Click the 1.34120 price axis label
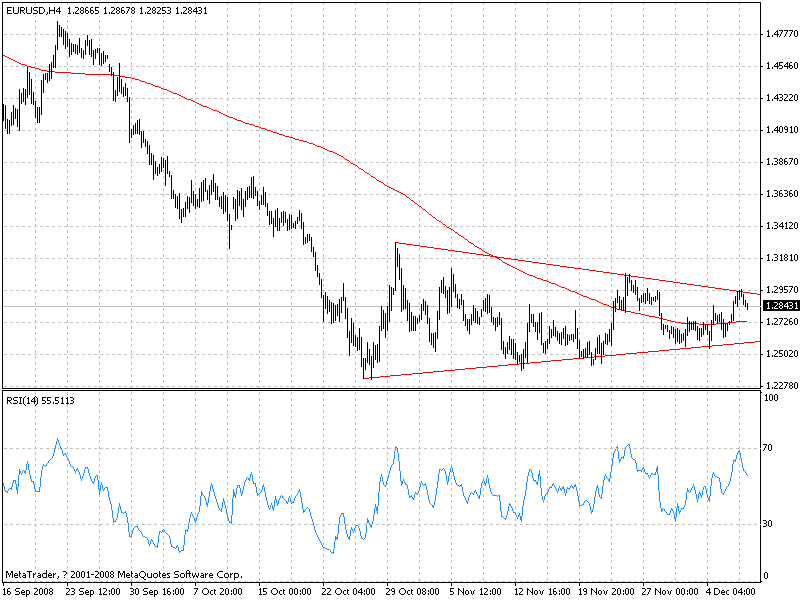Image resolution: width=800 pixels, height=600 pixels. [x=782, y=226]
